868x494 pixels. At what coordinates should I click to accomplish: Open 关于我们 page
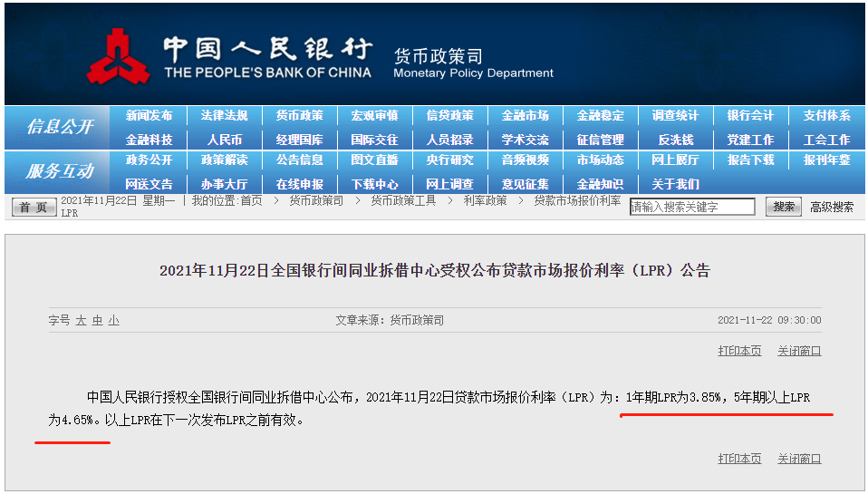pos(675,184)
